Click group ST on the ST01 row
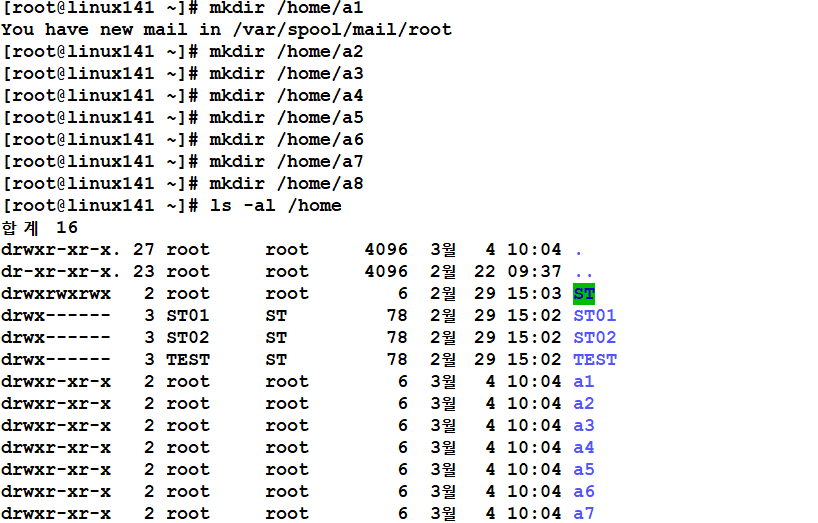 [276, 316]
